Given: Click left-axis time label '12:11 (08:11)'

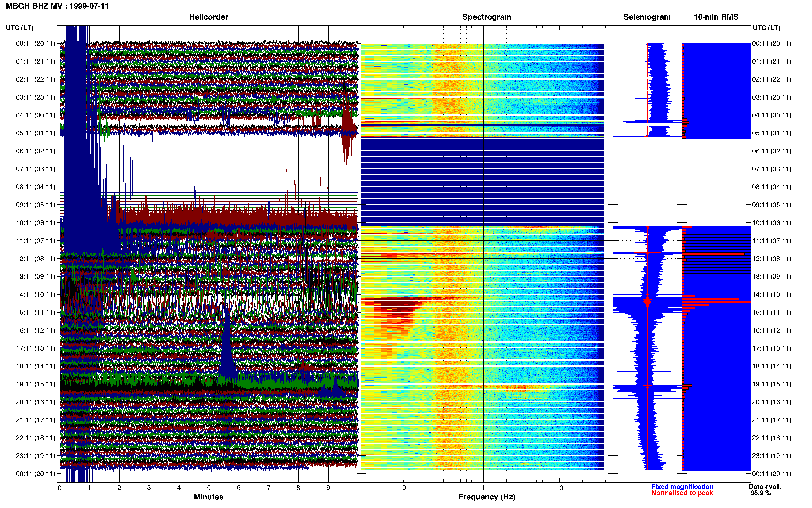Looking at the screenshot, I should click(36, 259).
